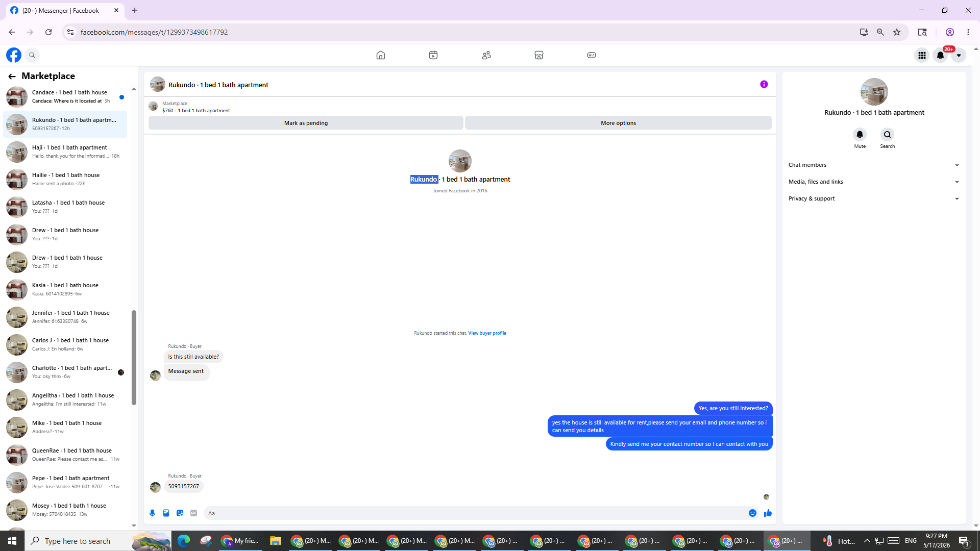Reload the Messenger page

tap(48, 32)
